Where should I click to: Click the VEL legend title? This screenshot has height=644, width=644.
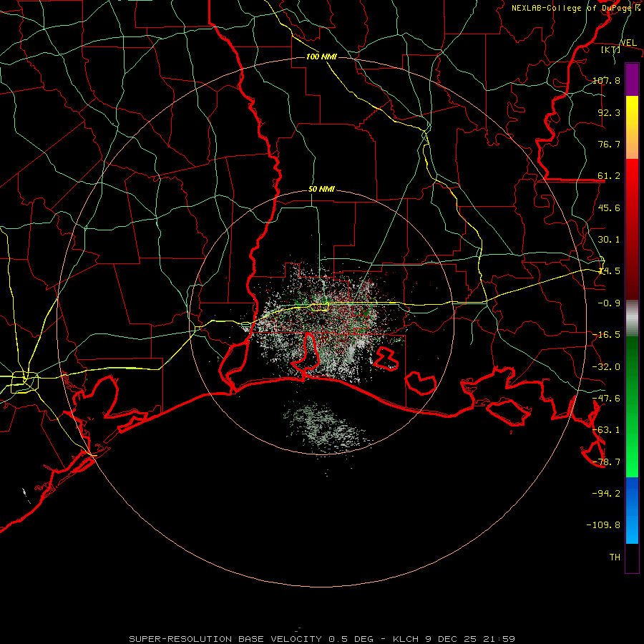coord(628,43)
